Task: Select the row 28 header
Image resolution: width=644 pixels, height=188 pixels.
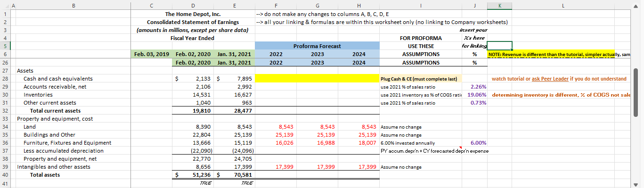Action: [x=5, y=79]
